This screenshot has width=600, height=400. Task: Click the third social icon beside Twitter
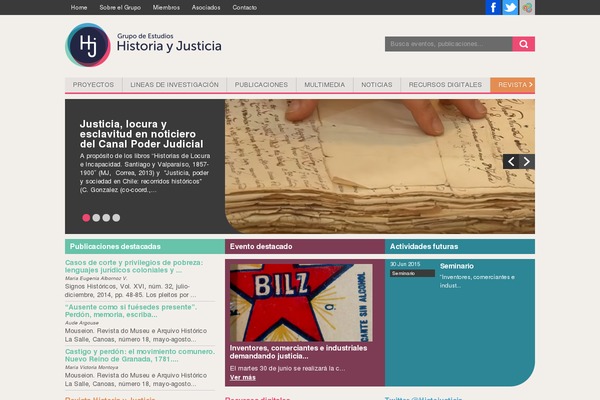click(527, 7)
